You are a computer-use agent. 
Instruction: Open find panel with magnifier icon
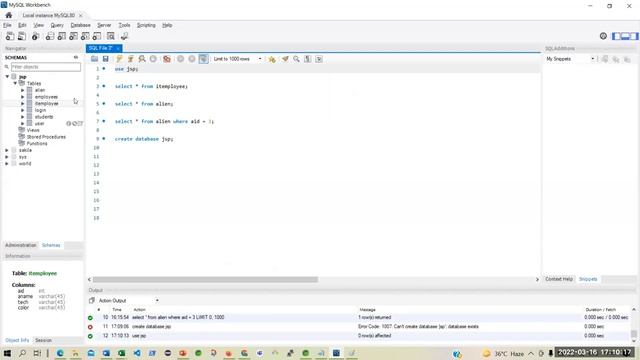296,59
